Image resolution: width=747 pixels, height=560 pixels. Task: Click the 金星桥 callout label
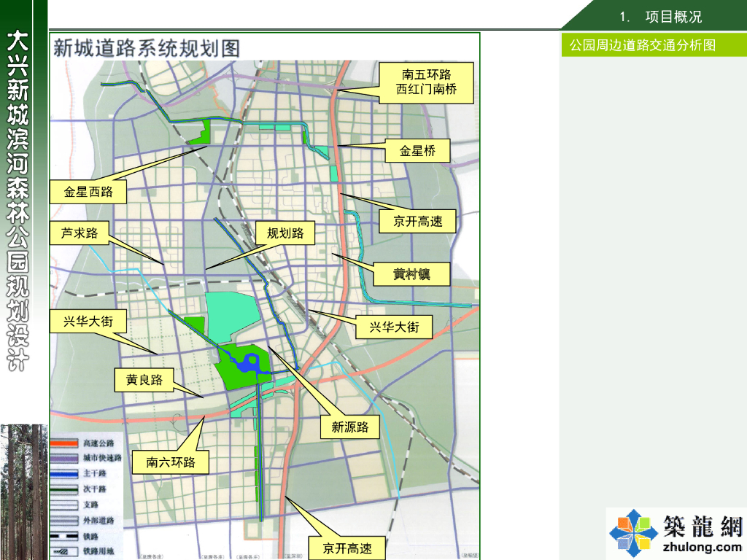point(417,151)
